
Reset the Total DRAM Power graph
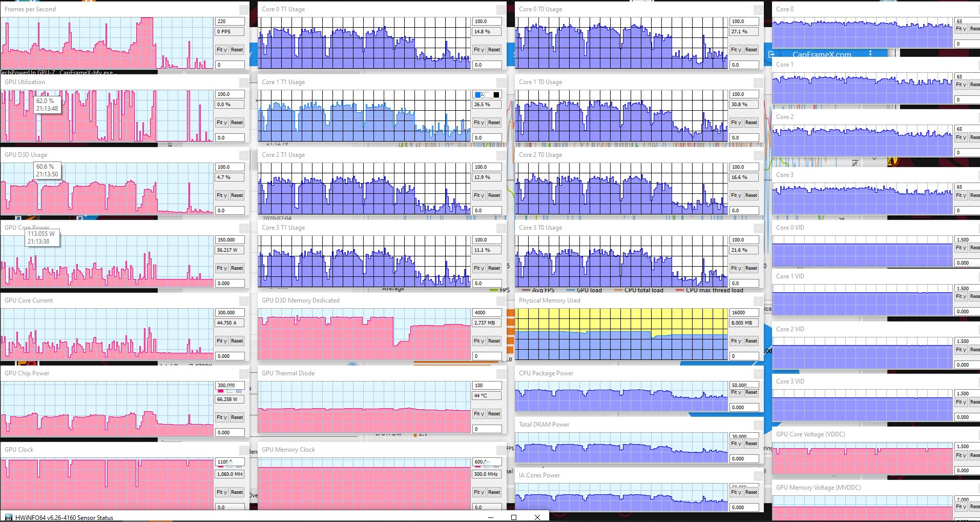(x=751, y=443)
